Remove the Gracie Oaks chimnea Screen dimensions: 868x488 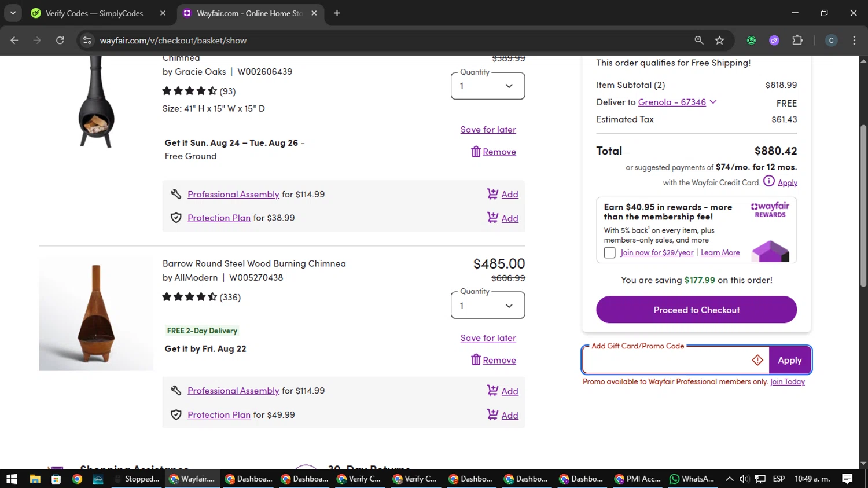(494, 152)
